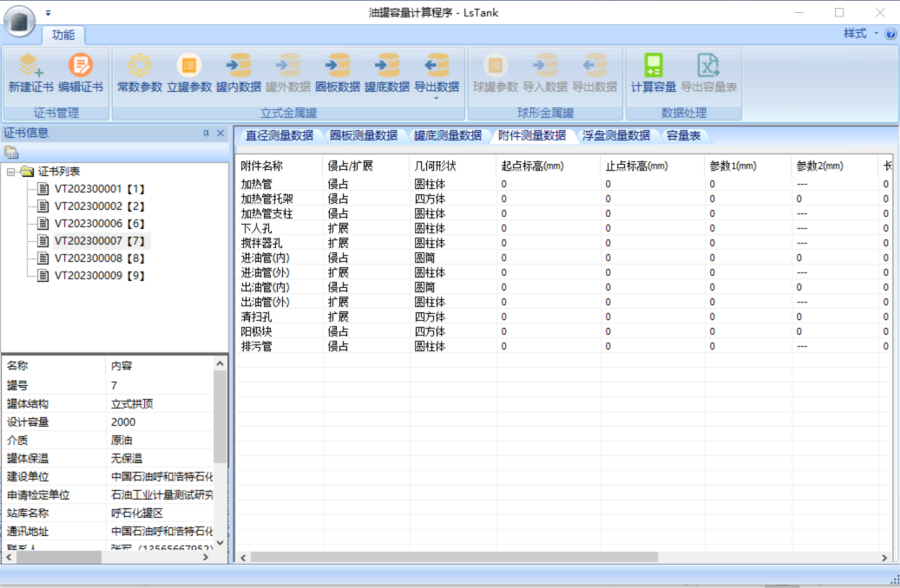Viewport: 900px width, 588px height.
Task: Click the 导出容量表 Excel icon
Action: (x=708, y=65)
